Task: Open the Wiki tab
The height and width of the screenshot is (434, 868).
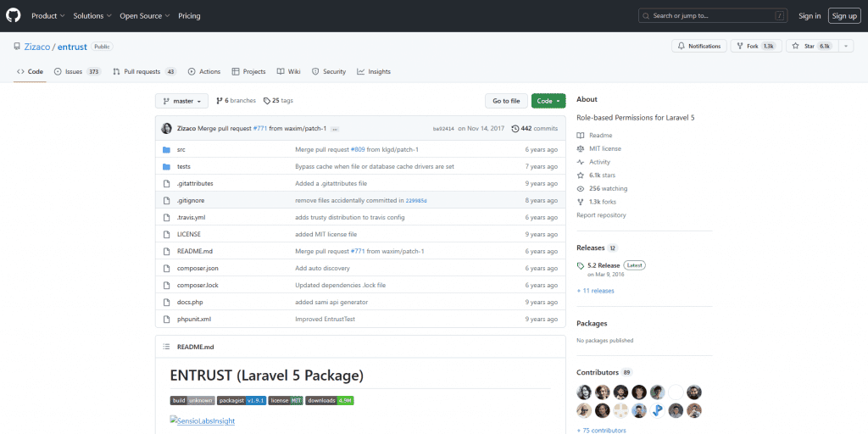Action: (289, 72)
